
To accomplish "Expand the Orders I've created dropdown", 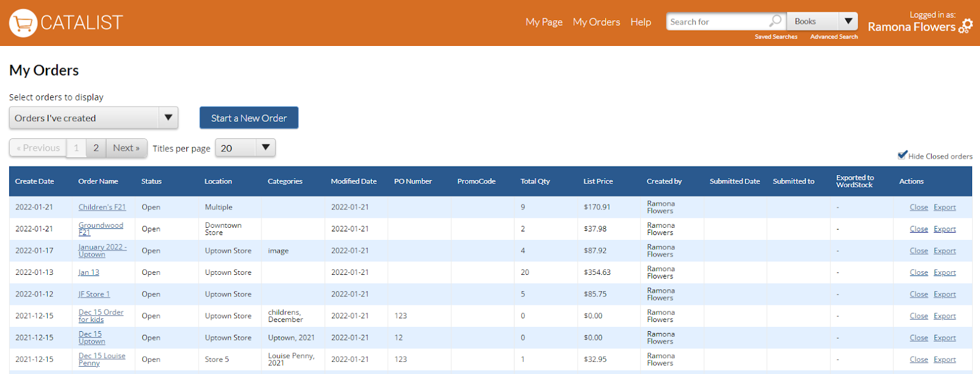I will tap(94, 118).
